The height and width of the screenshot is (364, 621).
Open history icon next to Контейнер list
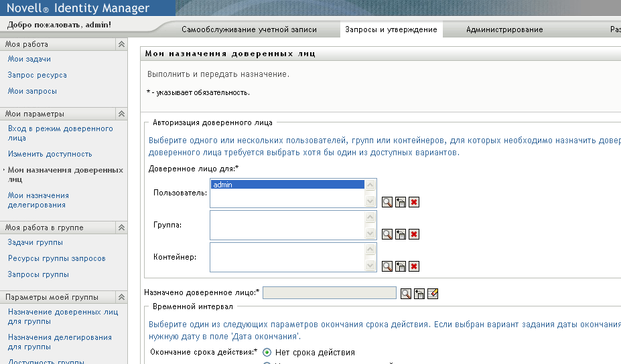[401, 266]
